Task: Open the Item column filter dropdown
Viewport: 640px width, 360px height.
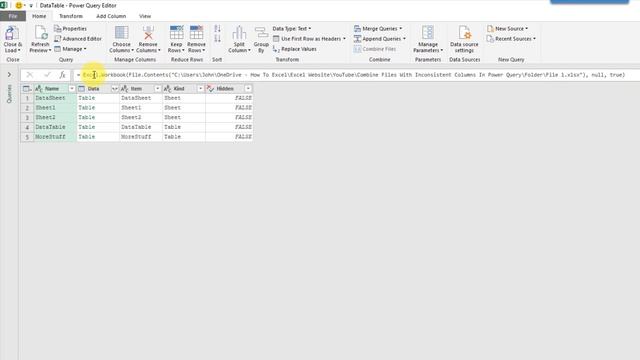Action: (x=158, y=89)
